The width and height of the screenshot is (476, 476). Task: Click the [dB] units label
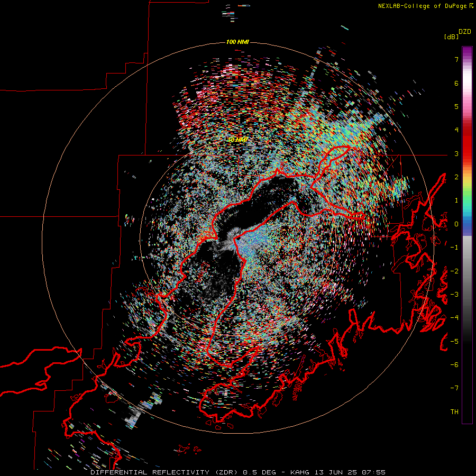[451, 36]
